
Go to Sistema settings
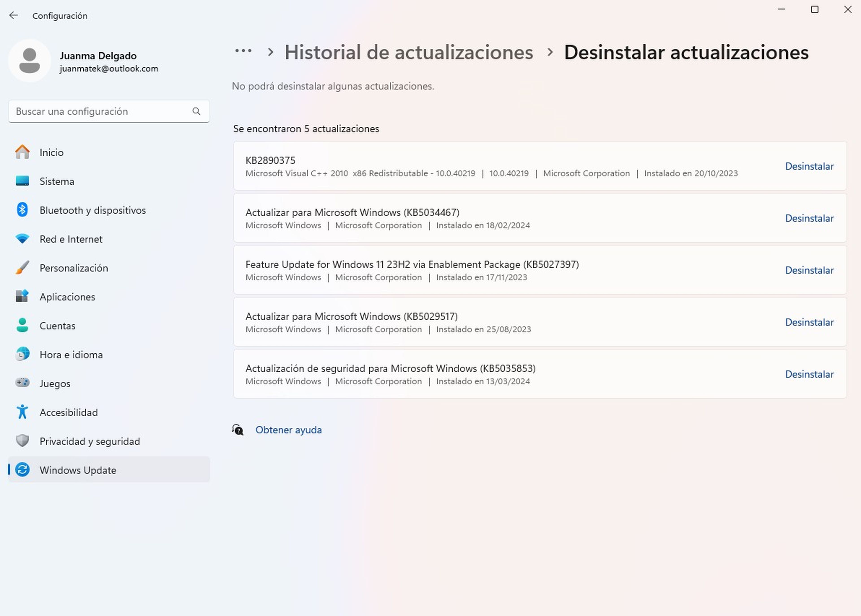click(109, 181)
